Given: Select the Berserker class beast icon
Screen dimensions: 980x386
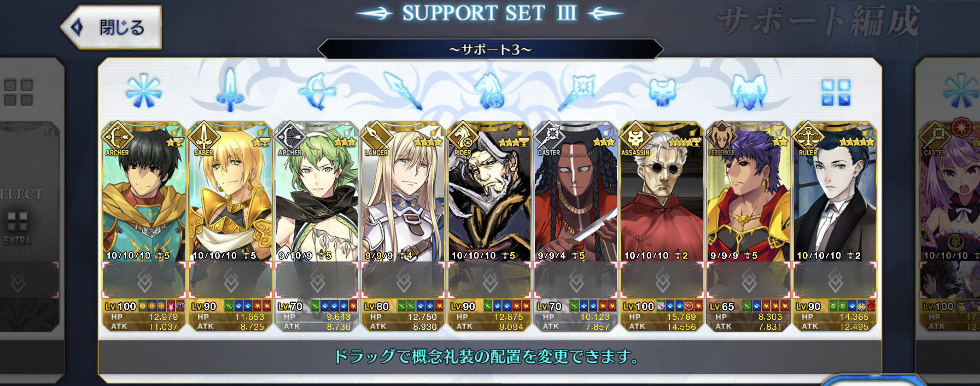Looking at the screenshot, I should (749, 91).
